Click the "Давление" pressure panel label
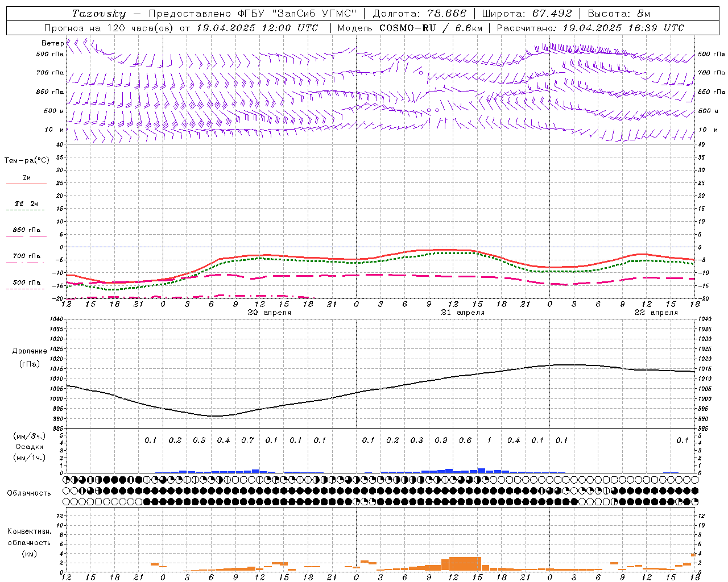The image size is (728, 582). coord(30,351)
